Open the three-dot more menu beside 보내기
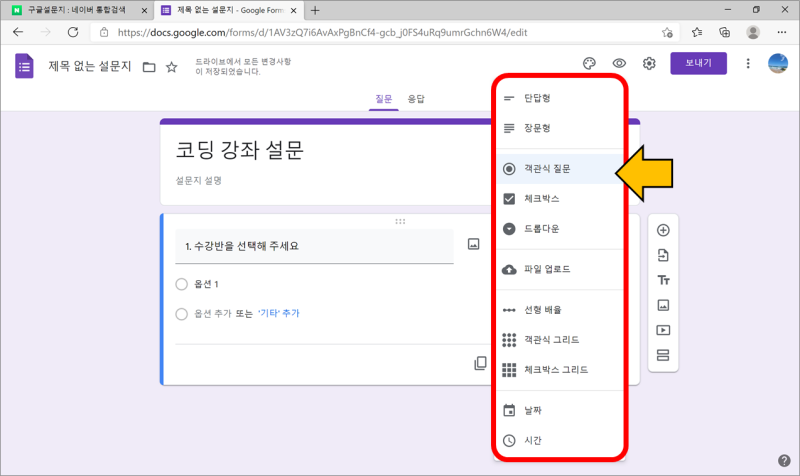Viewport: 800px width, 476px height. 748,63
